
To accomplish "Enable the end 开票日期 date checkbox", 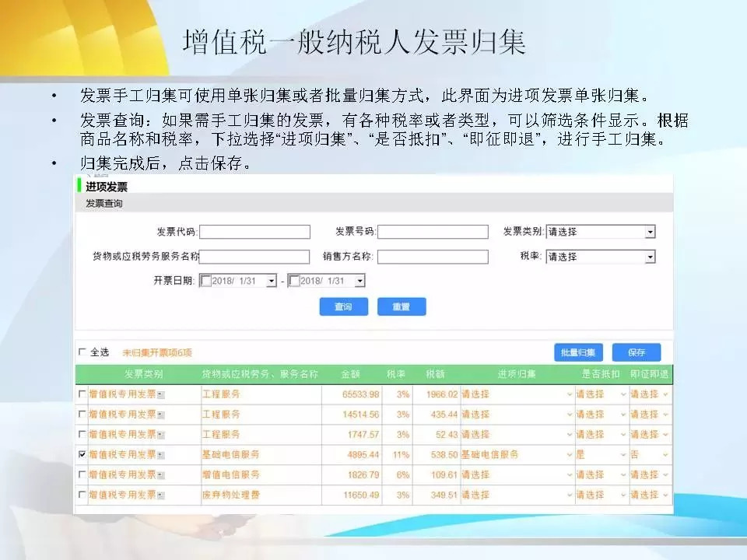I will (294, 281).
